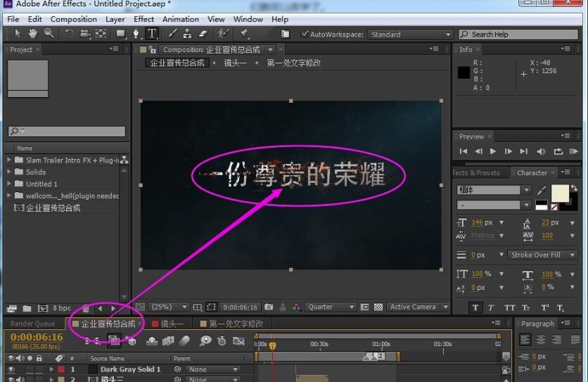Expand the Solids folder
Image resolution: width=588 pixels, height=382 pixels.
point(9,172)
